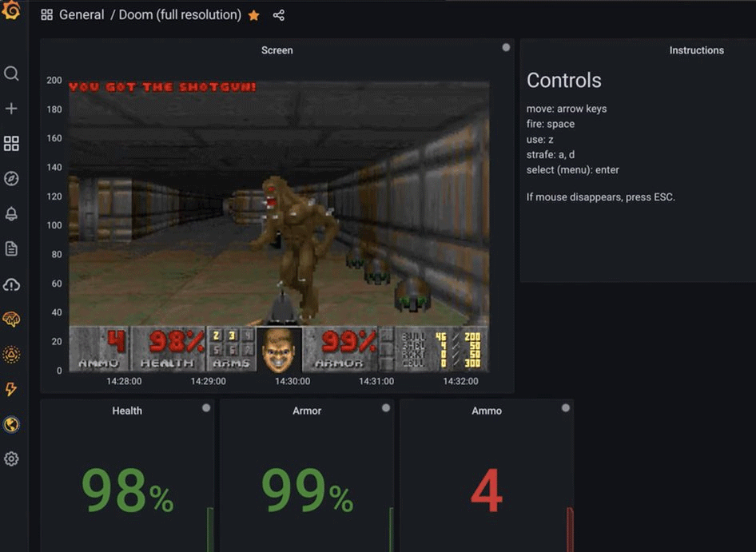Open the Screen panel title menu
The height and width of the screenshot is (552, 756).
277,50
